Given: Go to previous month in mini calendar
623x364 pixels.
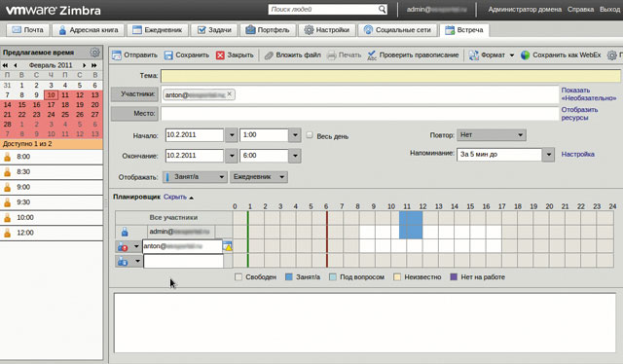Looking at the screenshot, I should 16,65.
